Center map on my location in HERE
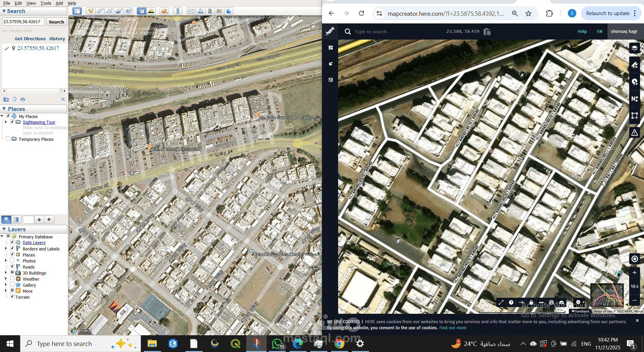The width and height of the screenshot is (644, 352). click(634, 259)
